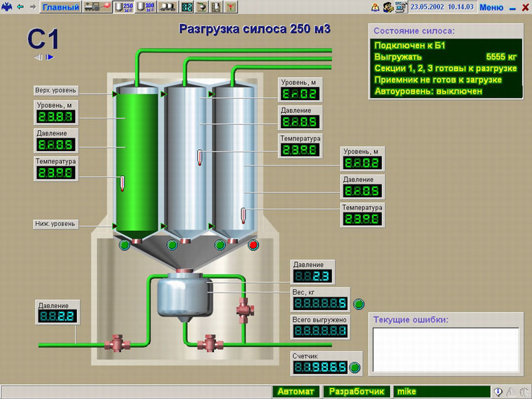This screenshot has height=399, width=532.
Task: Click the bat logo icon
Action: click(7, 7)
